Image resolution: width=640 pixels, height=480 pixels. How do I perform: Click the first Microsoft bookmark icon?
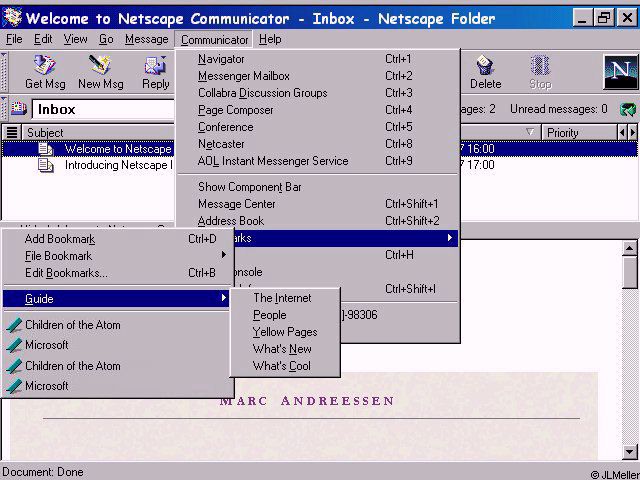[x=14, y=345]
